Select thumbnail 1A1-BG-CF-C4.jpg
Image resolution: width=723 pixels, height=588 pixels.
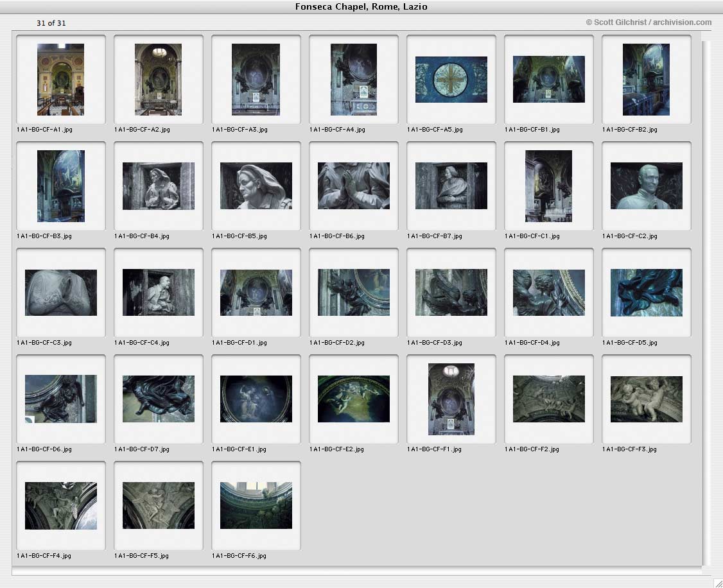click(x=158, y=293)
